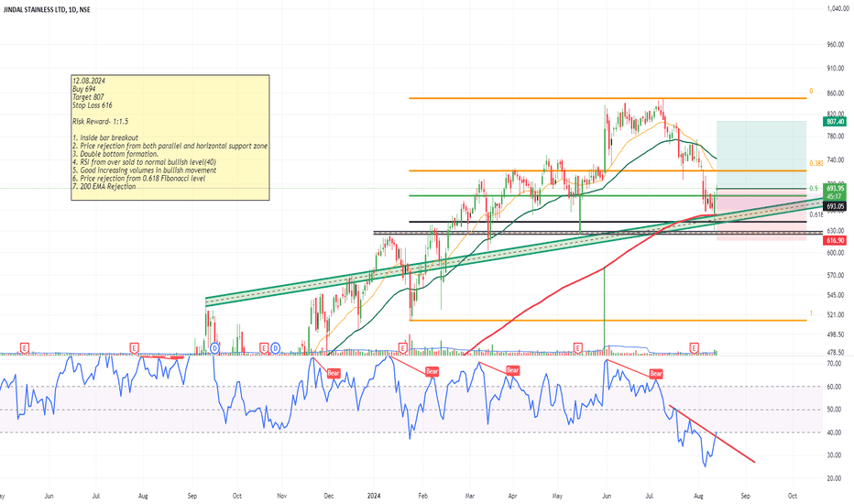This screenshot has height=504, width=854.
Task: Click the earnings E marker below mid-May 2024
Action: [x=578, y=347]
